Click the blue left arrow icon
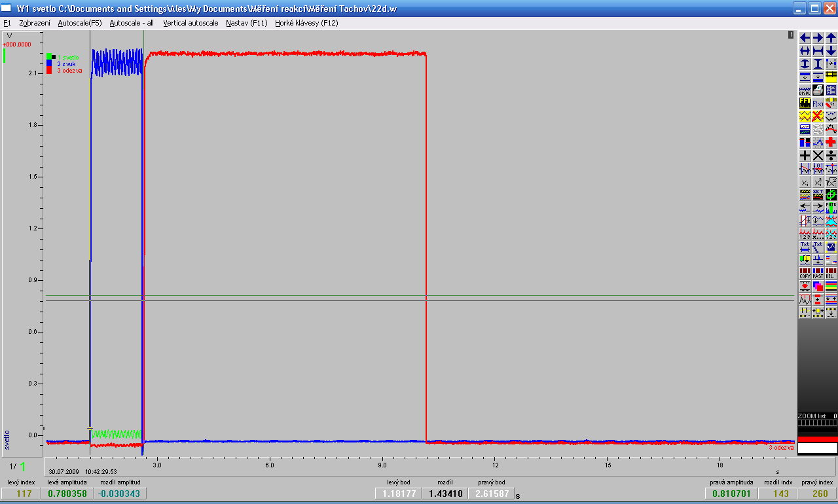The height and width of the screenshot is (504, 838). [805, 38]
